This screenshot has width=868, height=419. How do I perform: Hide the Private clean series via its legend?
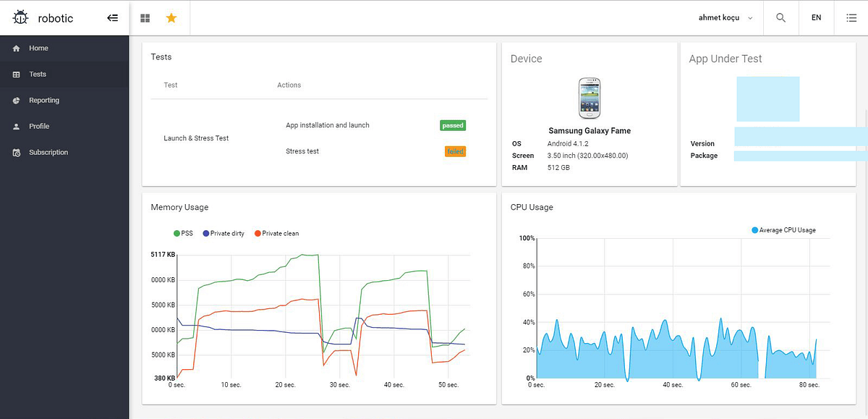pos(278,233)
